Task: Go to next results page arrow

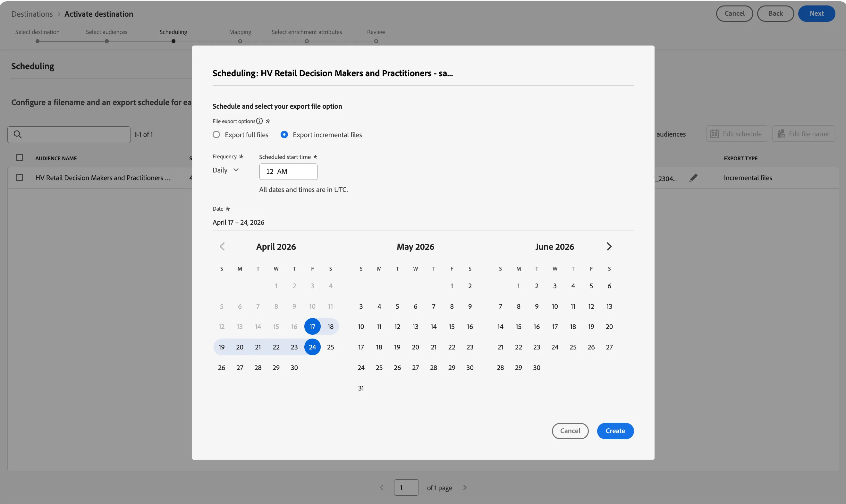Action: point(465,488)
